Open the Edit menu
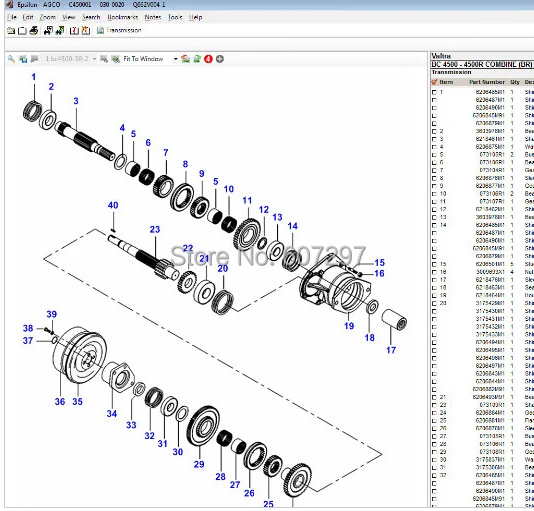Image resolution: width=534 pixels, height=511 pixels. [x=28, y=17]
